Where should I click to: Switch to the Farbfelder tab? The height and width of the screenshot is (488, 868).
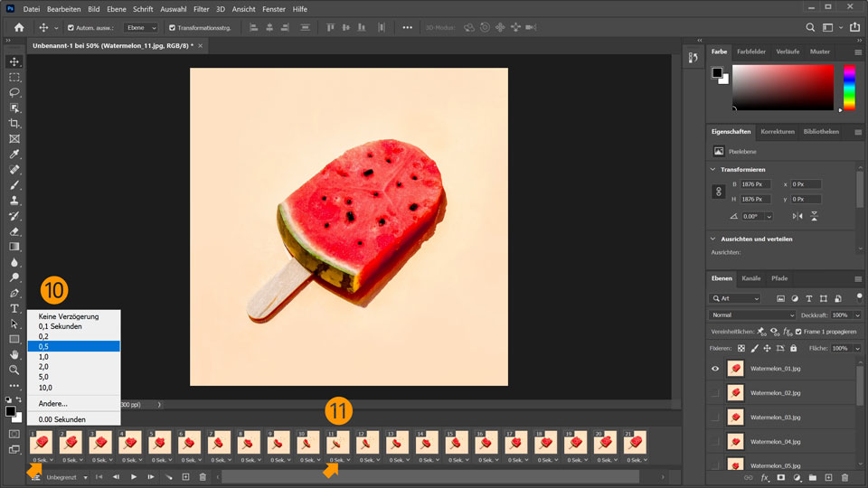pyautogui.click(x=751, y=52)
